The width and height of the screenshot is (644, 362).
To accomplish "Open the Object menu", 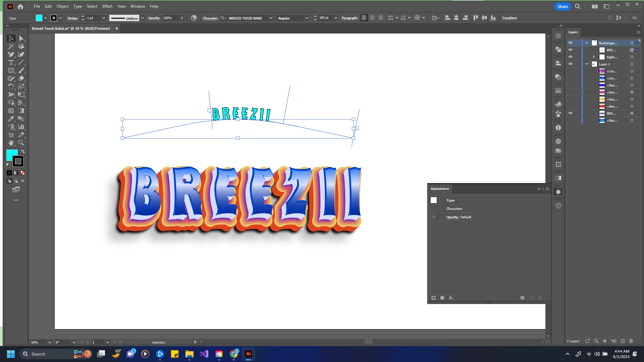I will click(x=62, y=6).
